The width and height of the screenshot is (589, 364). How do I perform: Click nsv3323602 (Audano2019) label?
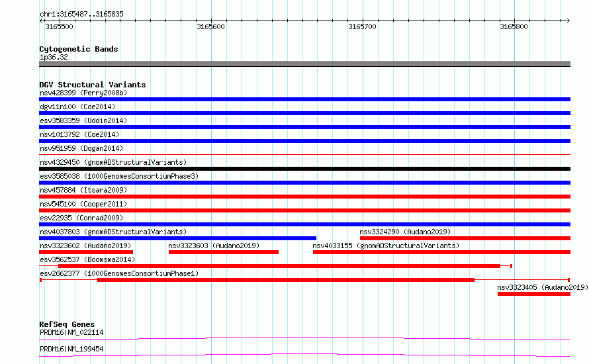[x=85, y=246]
